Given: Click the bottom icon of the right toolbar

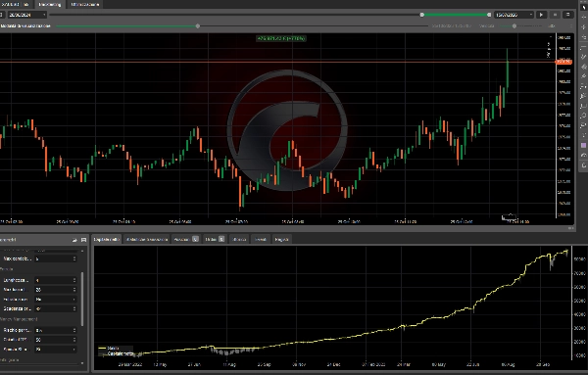Looking at the screenshot, I should 583,164.
